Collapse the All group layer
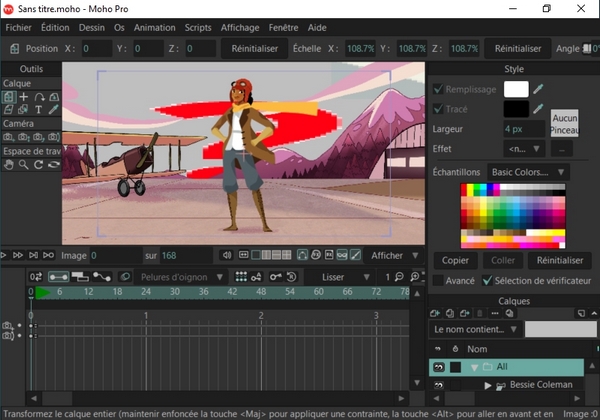Viewport: 600px width, 420px height. [x=474, y=368]
